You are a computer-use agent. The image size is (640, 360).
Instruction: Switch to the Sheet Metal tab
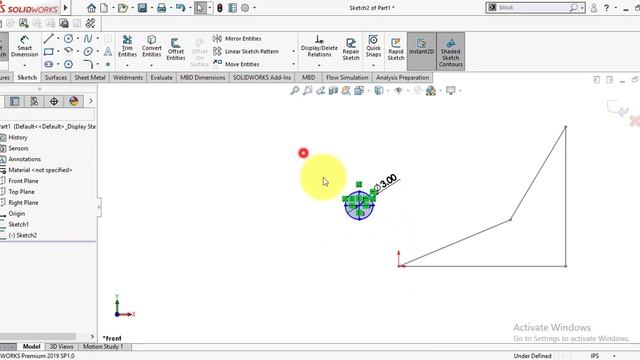coord(90,78)
